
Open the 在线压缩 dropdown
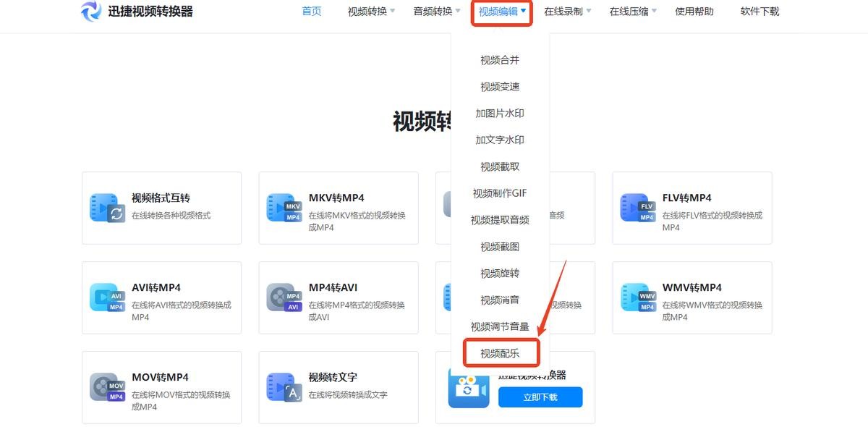[x=633, y=12]
